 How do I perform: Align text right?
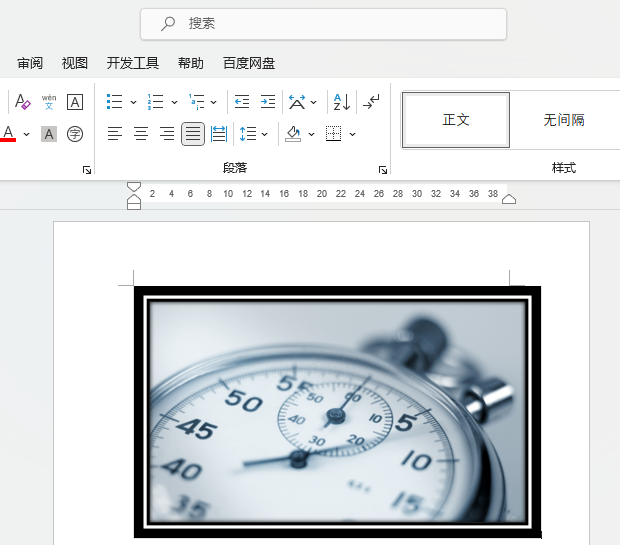click(x=167, y=134)
